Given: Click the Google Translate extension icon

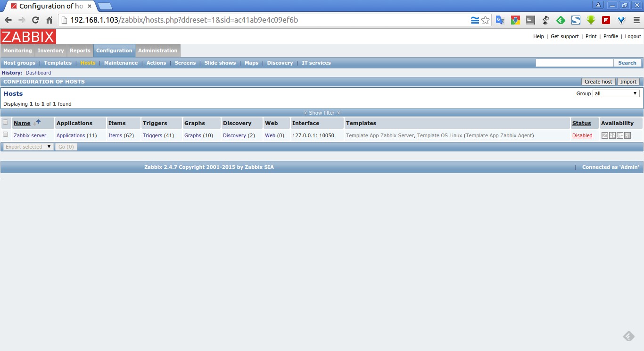Looking at the screenshot, I should pos(500,20).
